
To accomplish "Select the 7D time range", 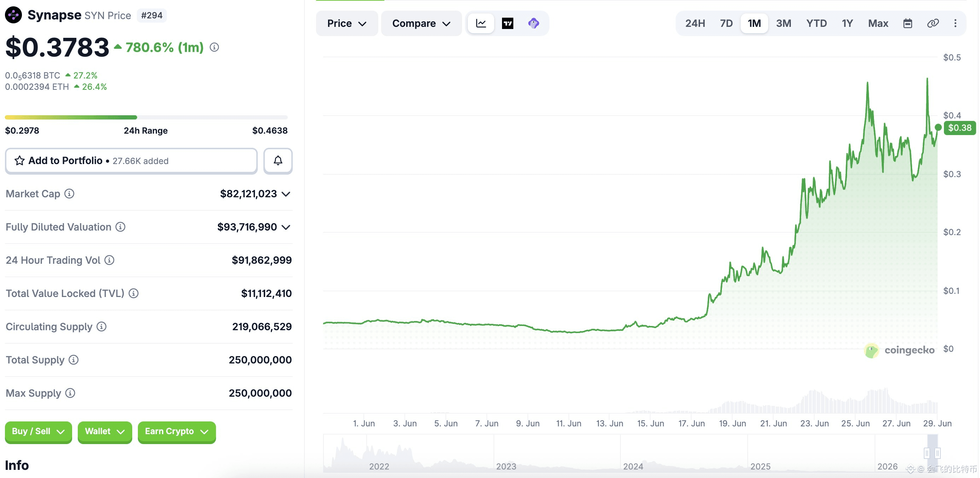I will click(726, 23).
